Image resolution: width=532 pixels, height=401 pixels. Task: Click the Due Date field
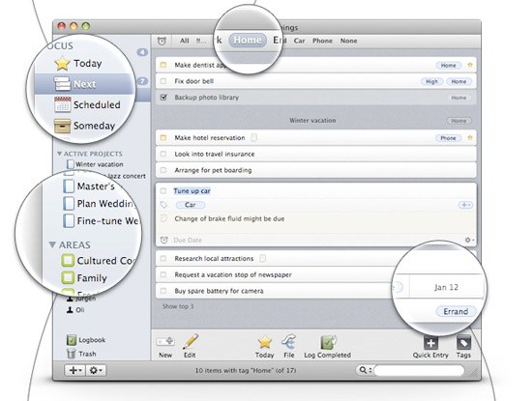pos(188,240)
